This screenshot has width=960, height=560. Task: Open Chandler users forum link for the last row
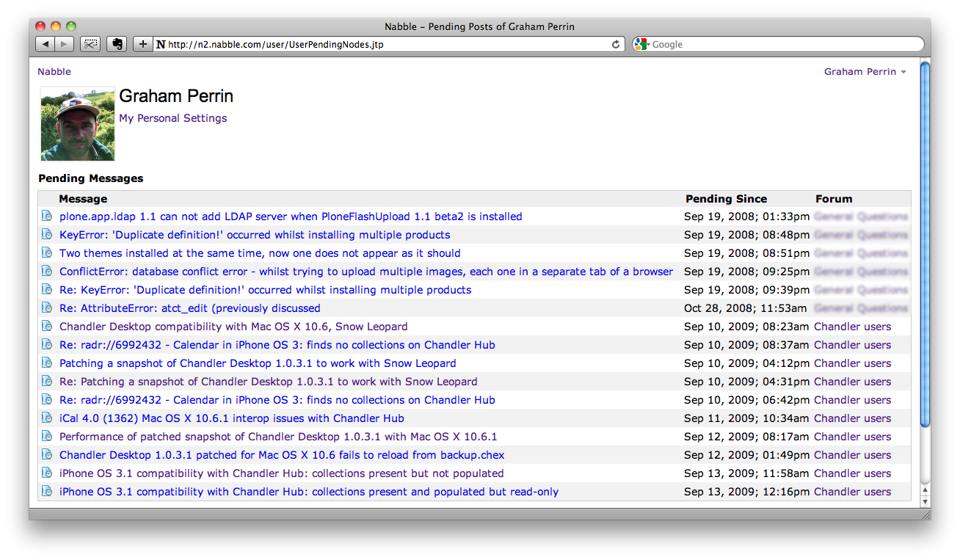tap(852, 492)
